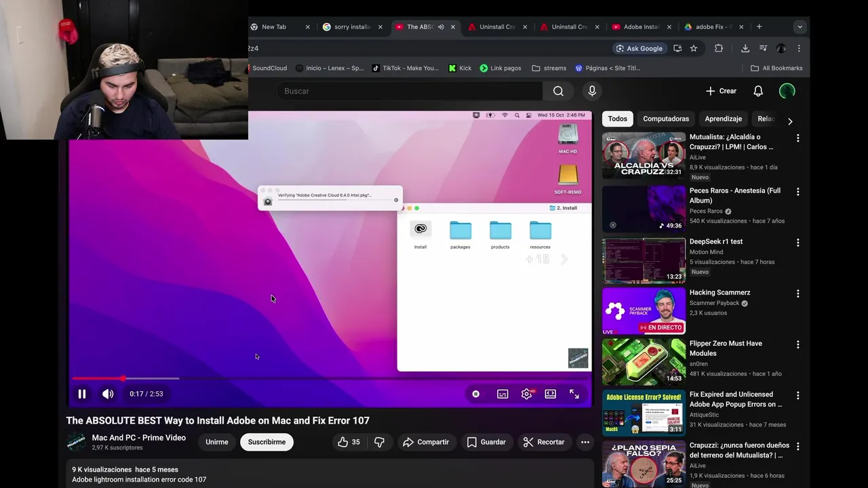
Task: Enter fullscreen video mode
Action: coord(574,394)
